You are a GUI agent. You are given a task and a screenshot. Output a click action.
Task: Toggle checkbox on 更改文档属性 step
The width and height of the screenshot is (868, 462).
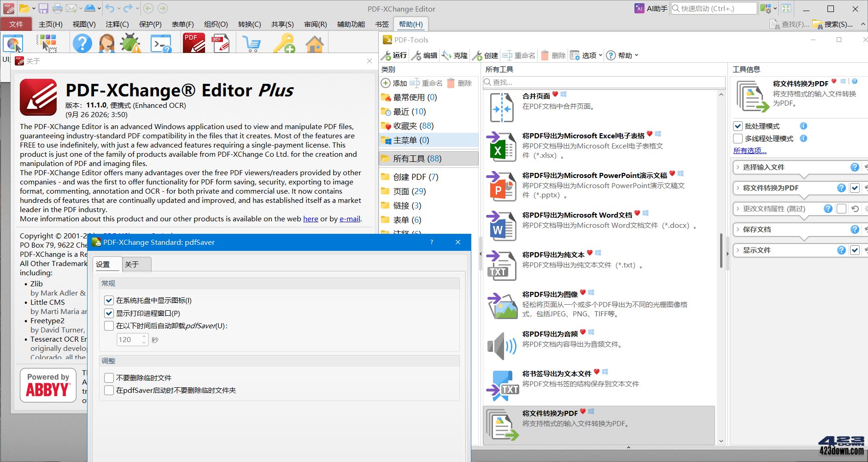[842, 208]
